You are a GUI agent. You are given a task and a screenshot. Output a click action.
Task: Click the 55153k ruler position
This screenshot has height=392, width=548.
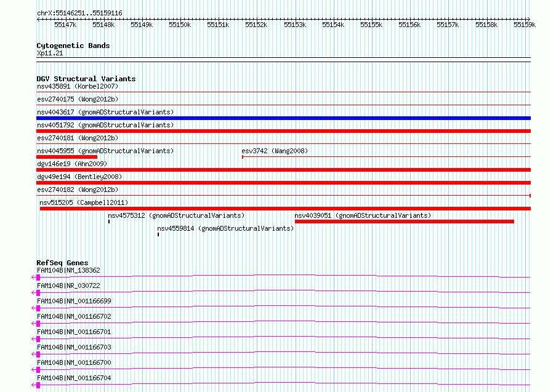295,25
